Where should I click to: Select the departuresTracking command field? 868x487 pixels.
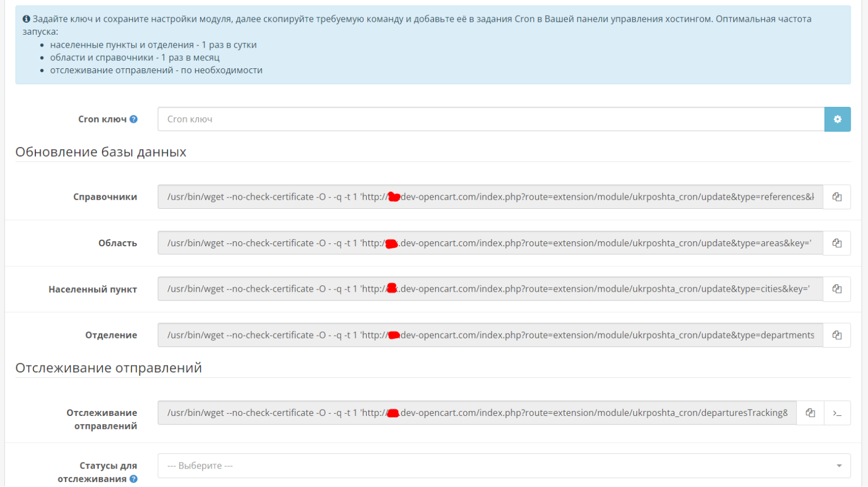[477, 413]
